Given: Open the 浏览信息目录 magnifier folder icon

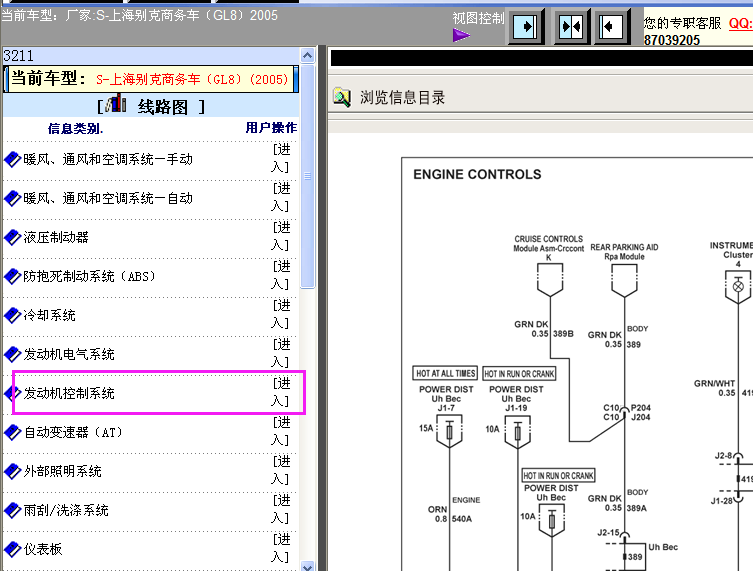Looking at the screenshot, I should point(342,97).
